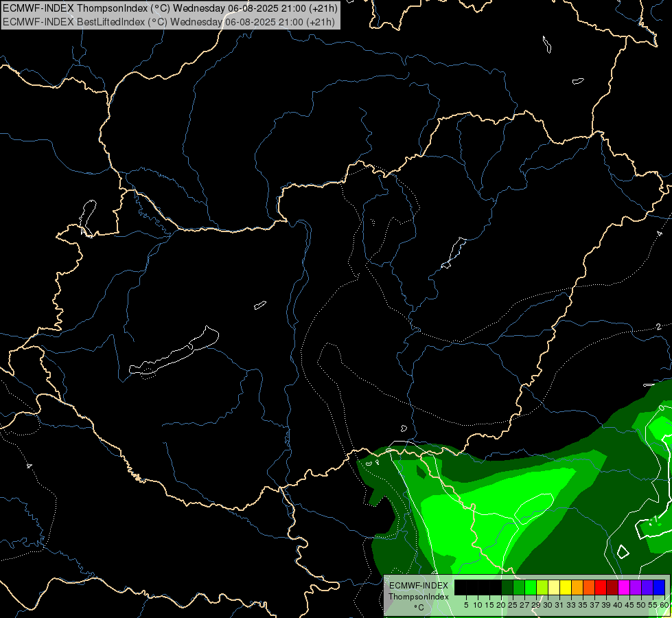The height and width of the screenshot is (618, 672).
Task: Click the medium green 25–27 legend swatch
Action: 519,587
